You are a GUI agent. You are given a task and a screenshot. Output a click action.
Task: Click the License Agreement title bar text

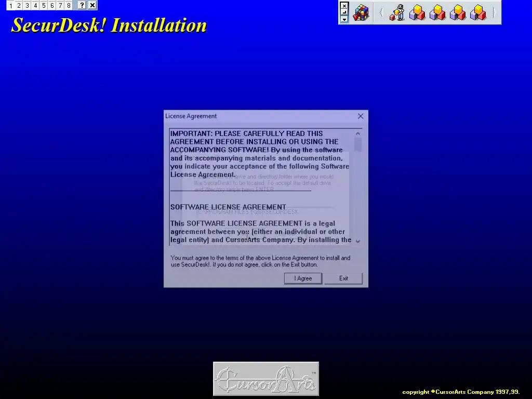[x=191, y=116]
